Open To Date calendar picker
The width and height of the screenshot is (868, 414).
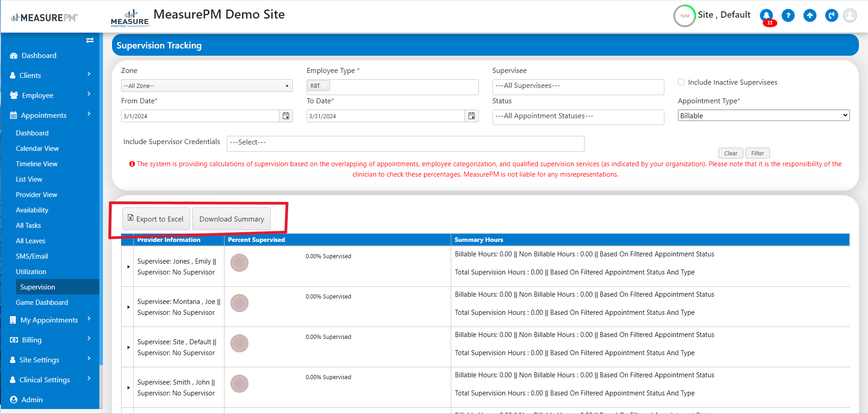(x=472, y=116)
